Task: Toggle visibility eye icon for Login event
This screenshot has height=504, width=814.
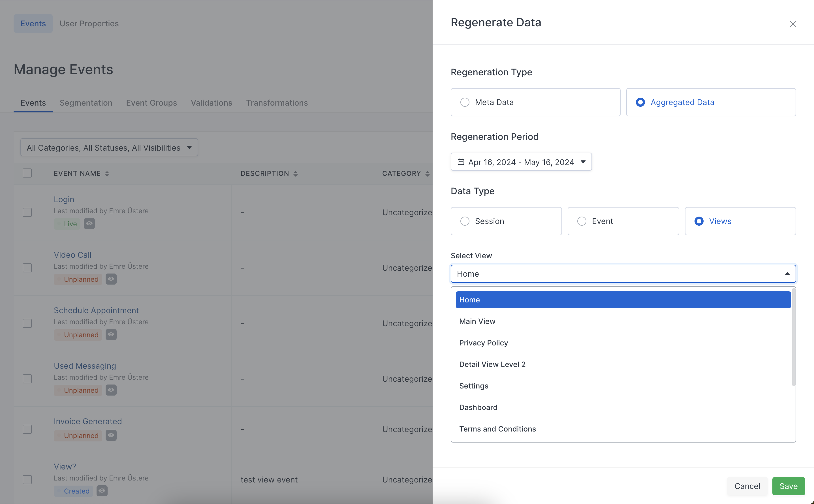Action: pyautogui.click(x=89, y=223)
